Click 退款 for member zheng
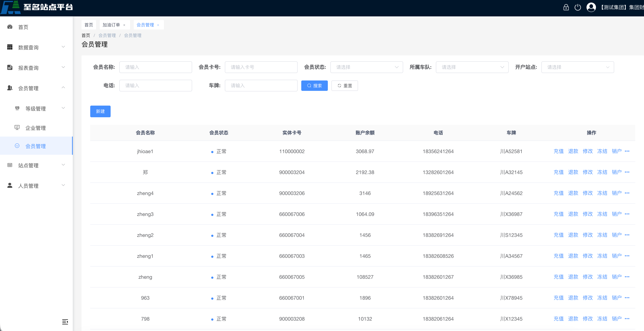This screenshot has width=644, height=331. (573, 277)
